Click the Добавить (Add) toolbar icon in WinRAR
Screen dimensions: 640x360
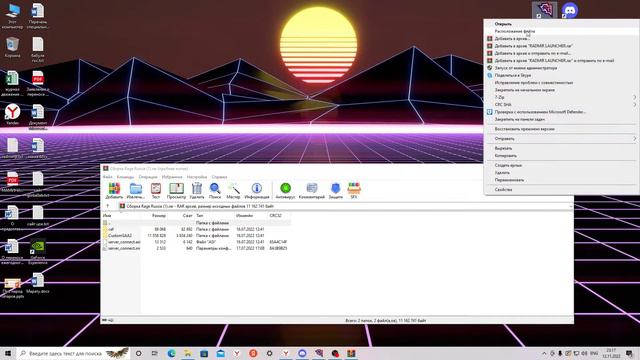(114, 191)
